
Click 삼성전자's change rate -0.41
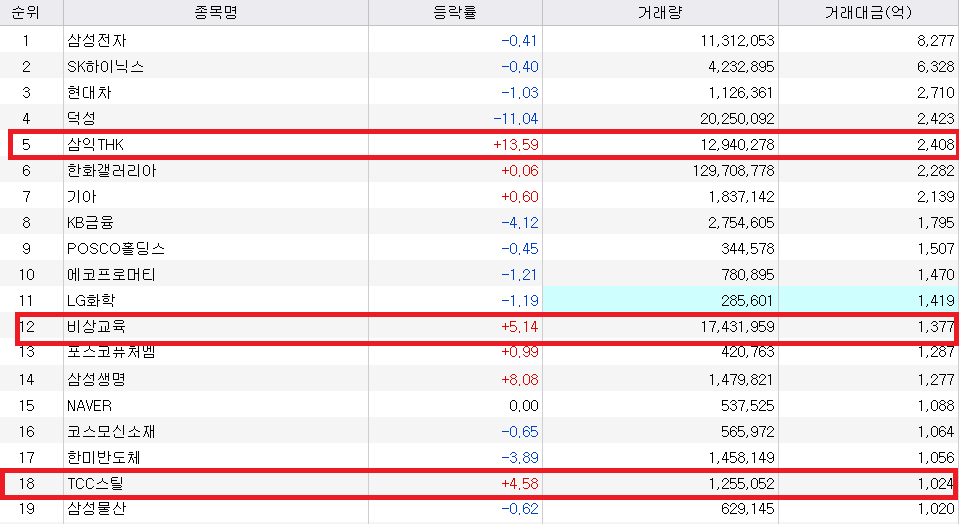pos(519,41)
